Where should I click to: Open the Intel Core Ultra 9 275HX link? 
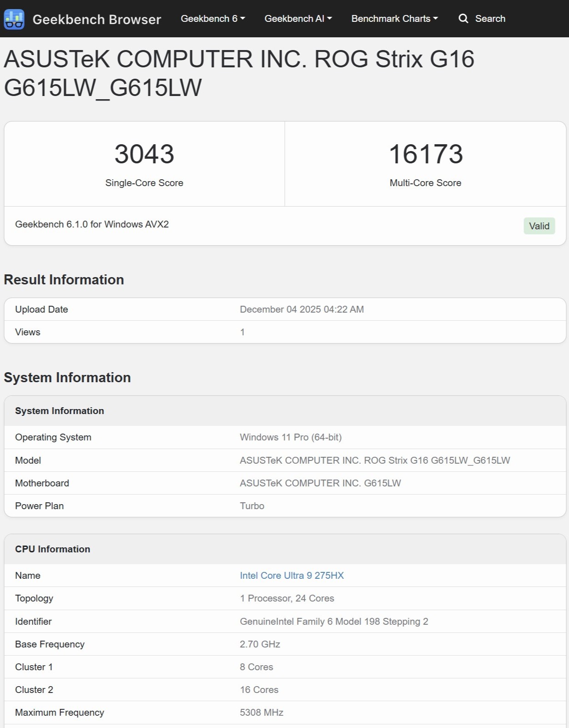click(x=292, y=576)
